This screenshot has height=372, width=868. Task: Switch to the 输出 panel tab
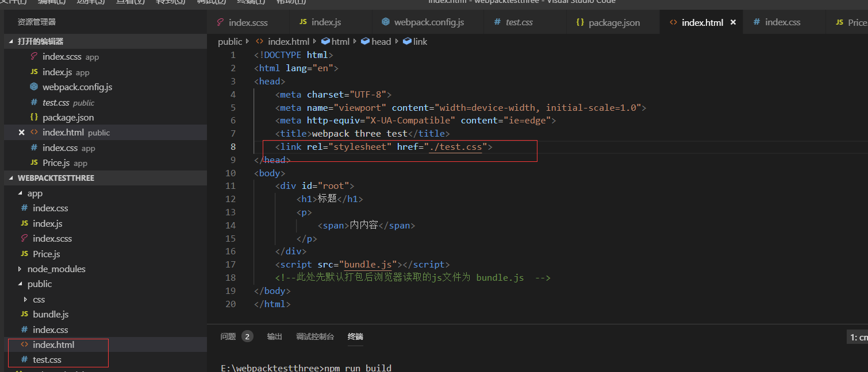(274, 337)
